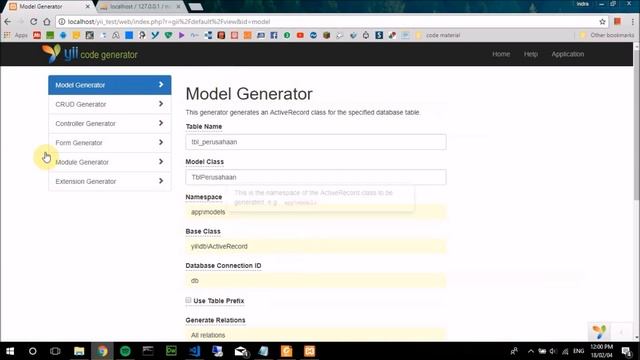This screenshot has width=640, height=360.
Task: Collapse the Yii debug toolbar arrow
Action: click(x=622, y=332)
